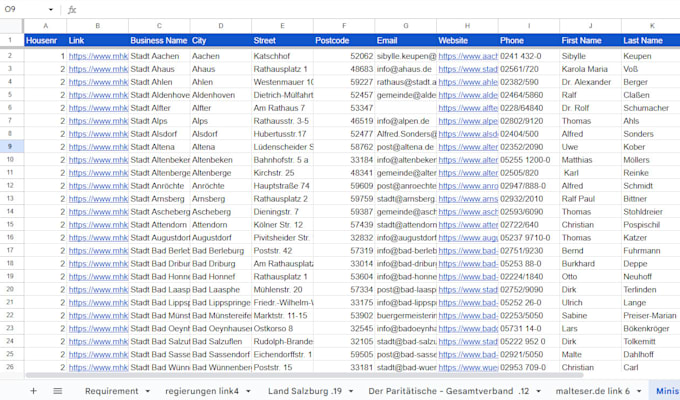Switch to Land Salzburg .19 sheet tab
This screenshot has height=400, width=680.
304,391
